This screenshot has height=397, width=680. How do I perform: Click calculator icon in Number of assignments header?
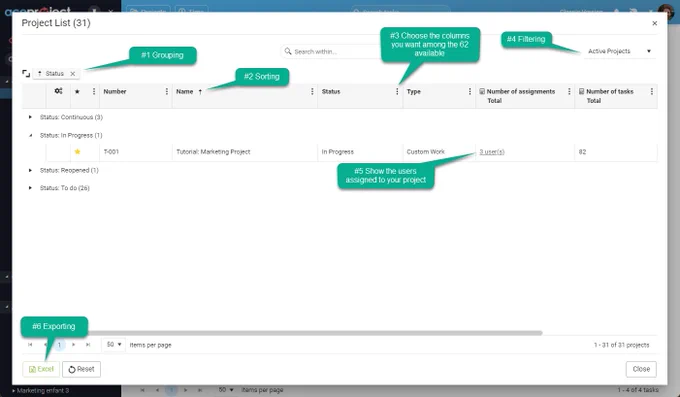[482, 92]
